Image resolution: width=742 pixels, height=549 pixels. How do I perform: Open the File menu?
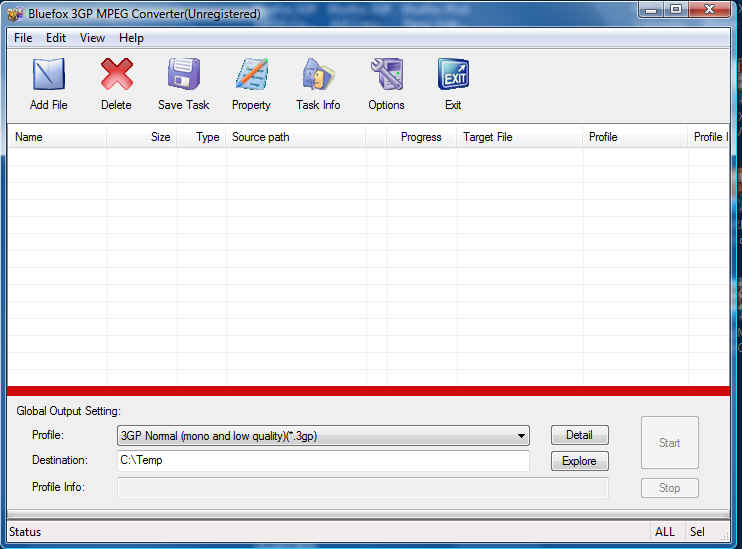23,38
